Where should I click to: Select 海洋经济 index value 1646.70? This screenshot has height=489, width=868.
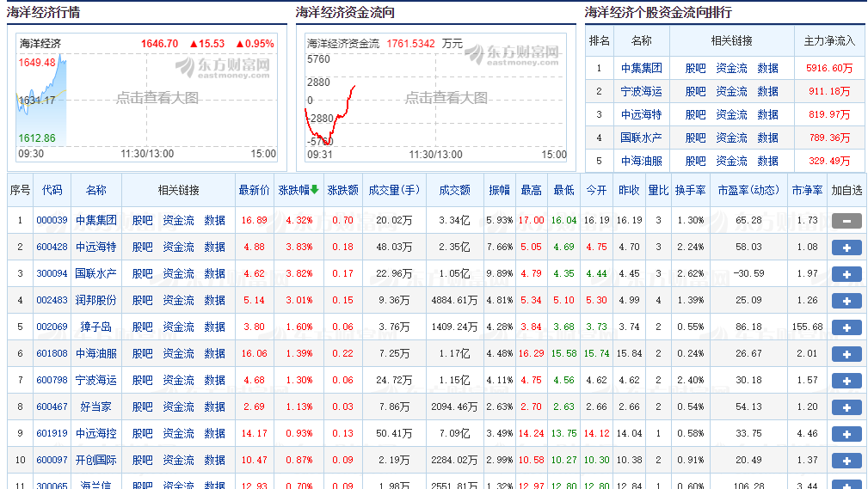[159, 44]
